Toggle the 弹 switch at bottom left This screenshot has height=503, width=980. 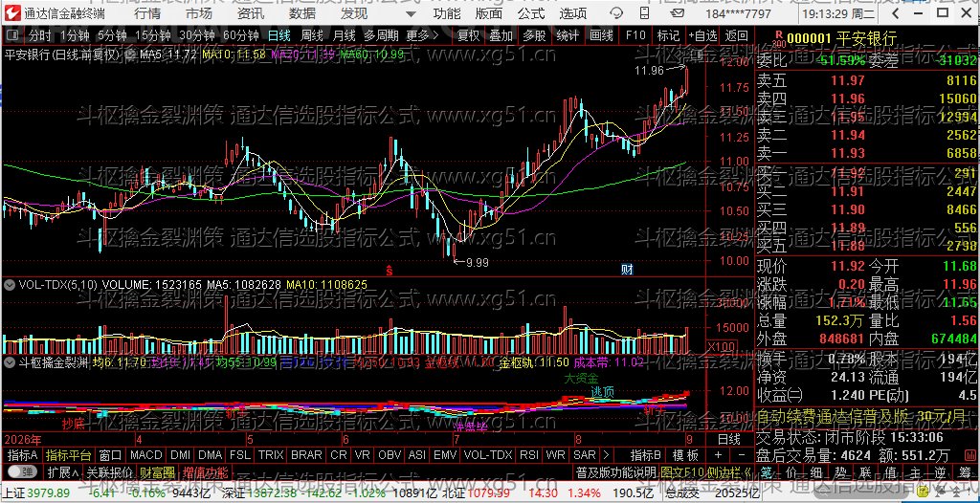[21, 470]
